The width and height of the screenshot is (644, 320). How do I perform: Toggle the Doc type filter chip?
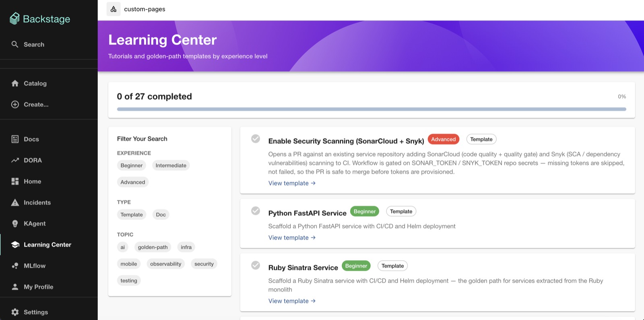tap(161, 215)
